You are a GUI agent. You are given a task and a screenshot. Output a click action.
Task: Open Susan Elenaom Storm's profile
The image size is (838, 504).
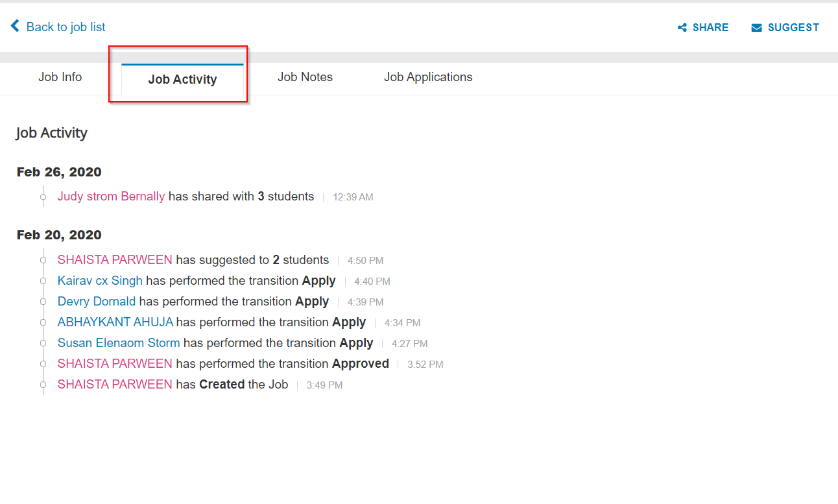coord(118,343)
